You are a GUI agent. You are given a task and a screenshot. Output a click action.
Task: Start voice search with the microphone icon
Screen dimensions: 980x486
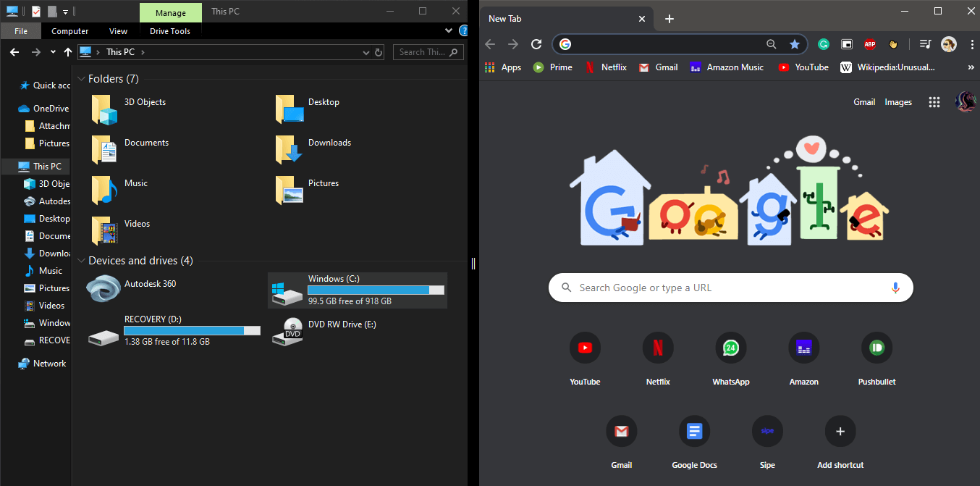(x=895, y=288)
